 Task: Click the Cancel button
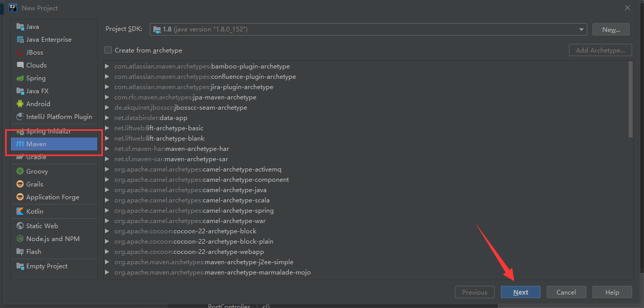pos(566,292)
